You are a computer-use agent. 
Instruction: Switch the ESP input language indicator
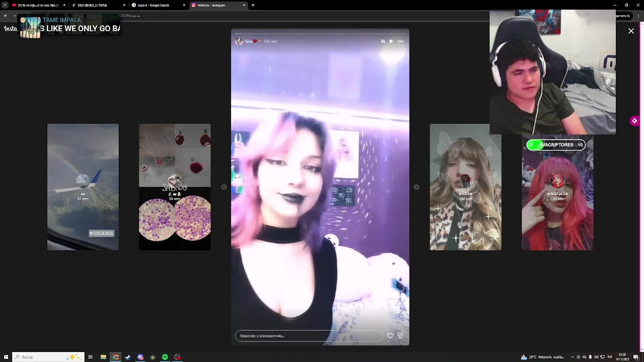610,357
